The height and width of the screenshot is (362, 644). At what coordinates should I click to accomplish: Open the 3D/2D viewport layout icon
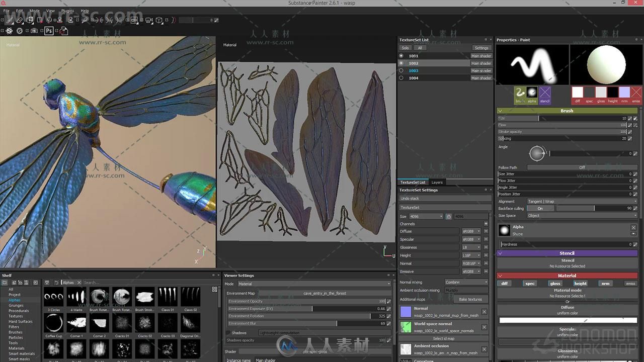pyautogui.click(x=134, y=20)
